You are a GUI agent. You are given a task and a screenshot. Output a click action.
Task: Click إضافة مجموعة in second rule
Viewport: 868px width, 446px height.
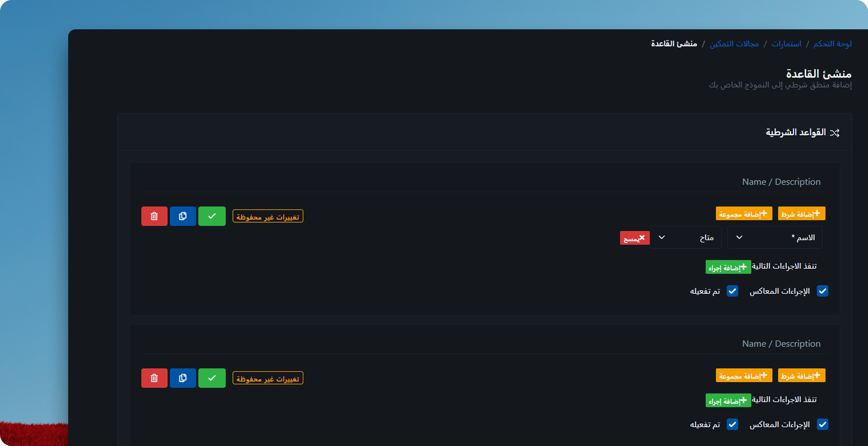click(x=744, y=376)
